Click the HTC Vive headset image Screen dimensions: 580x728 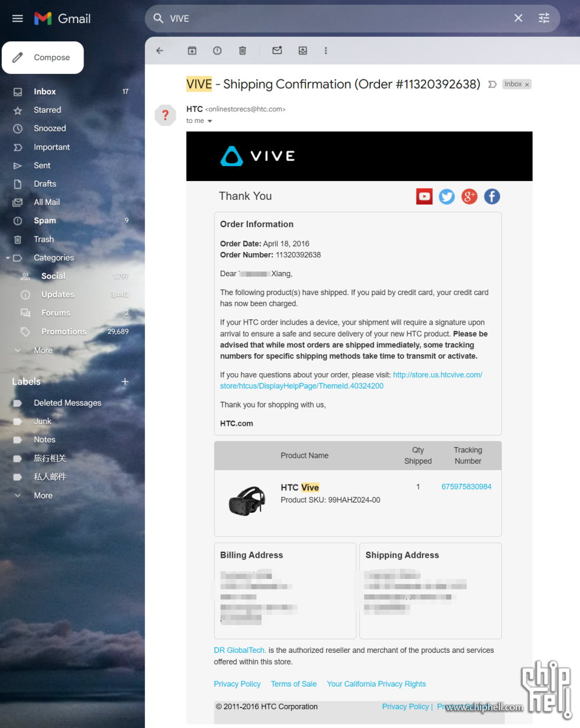(247, 501)
